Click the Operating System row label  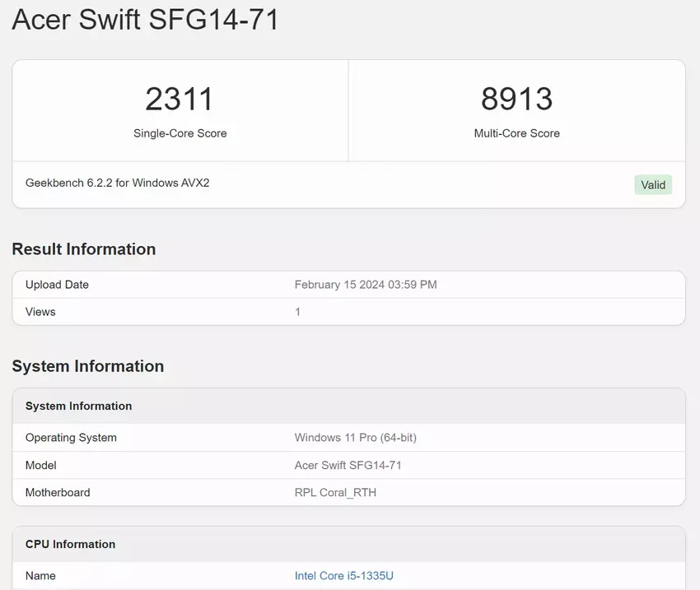pos(71,438)
